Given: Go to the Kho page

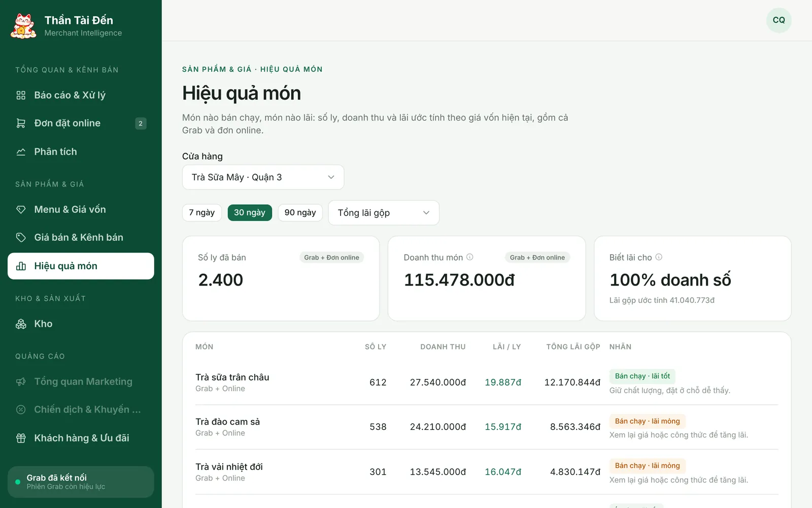Looking at the screenshot, I should coord(81,324).
